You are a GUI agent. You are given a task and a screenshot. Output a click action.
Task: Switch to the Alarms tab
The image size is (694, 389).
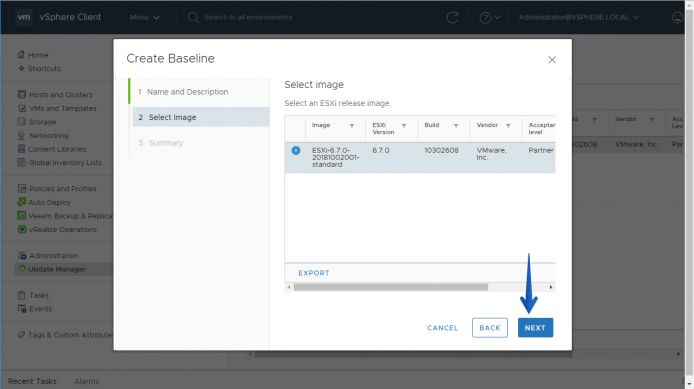click(x=86, y=381)
